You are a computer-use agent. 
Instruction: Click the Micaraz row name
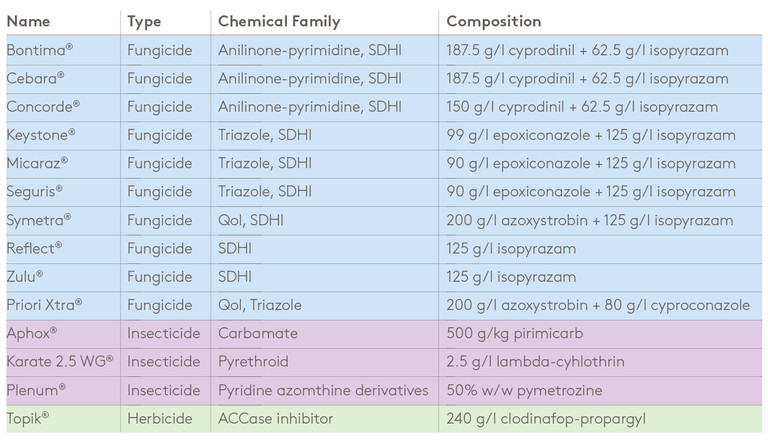pos(37,163)
